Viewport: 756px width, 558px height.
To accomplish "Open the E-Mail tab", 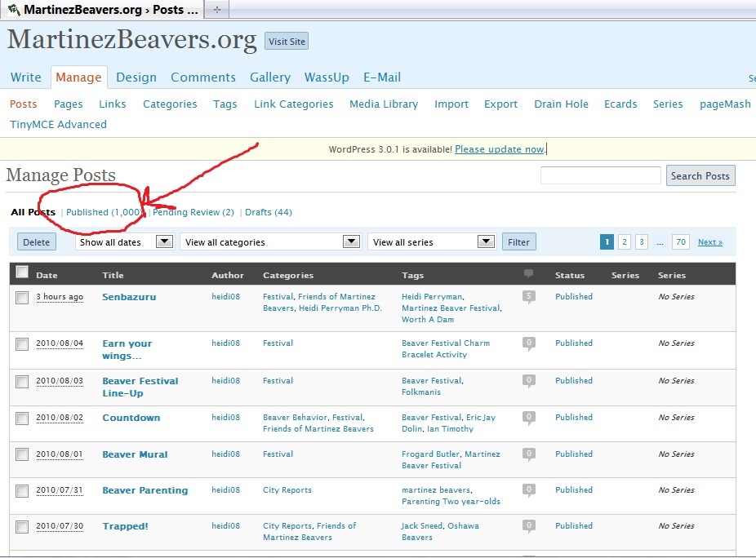I will (382, 77).
